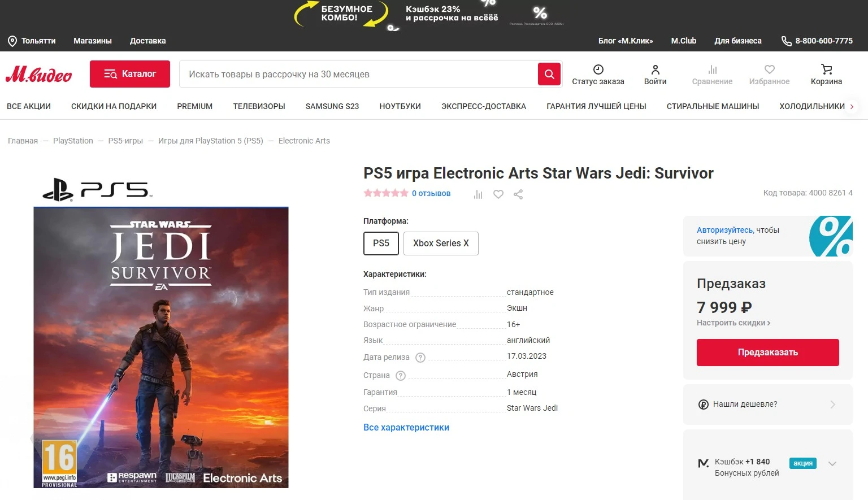
Task: Click help icon next to Дата релиза
Action: [x=420, y=357]
